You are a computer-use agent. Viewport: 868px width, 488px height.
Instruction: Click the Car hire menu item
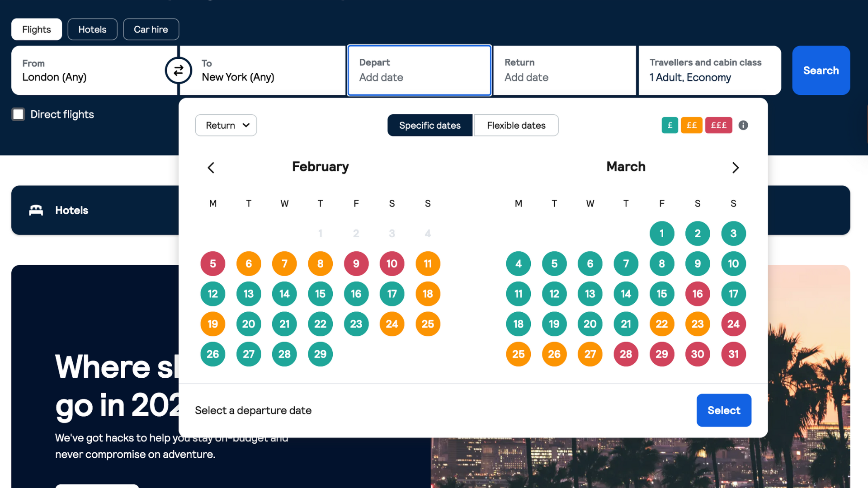[151, 29]
